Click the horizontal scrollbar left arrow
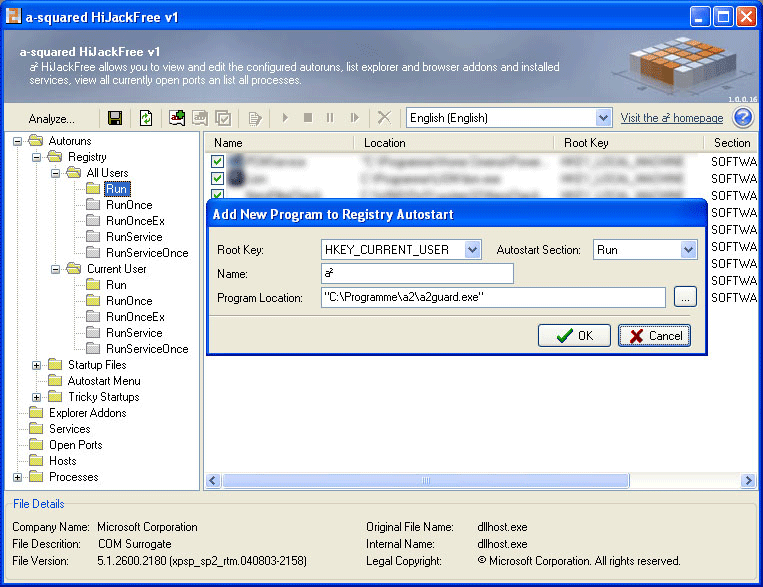The width and height of the screenshot is (763, 587). coord(213,480)
